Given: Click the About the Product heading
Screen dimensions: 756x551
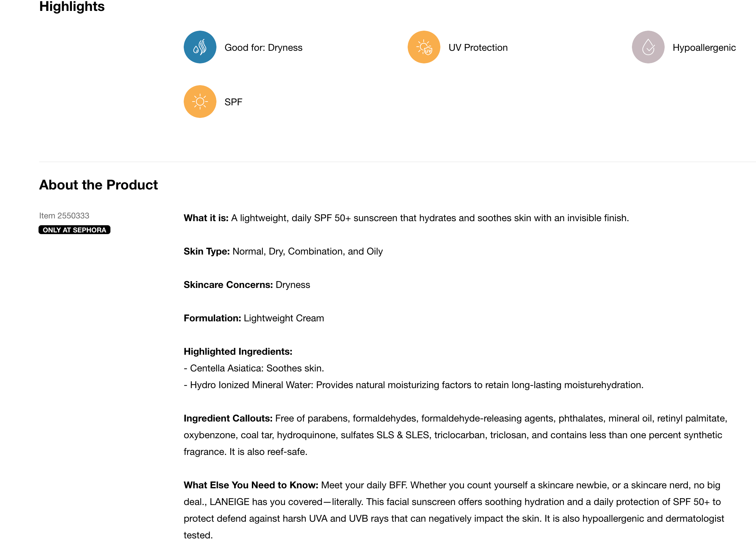Looking at the screenshot, I should [99, 185].
